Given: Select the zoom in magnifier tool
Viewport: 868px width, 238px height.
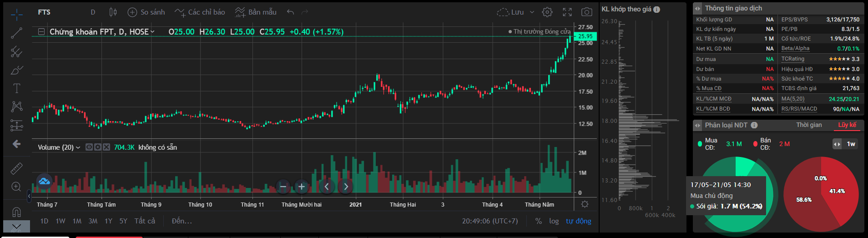Looking at the screenshot, I should (17, 187).
